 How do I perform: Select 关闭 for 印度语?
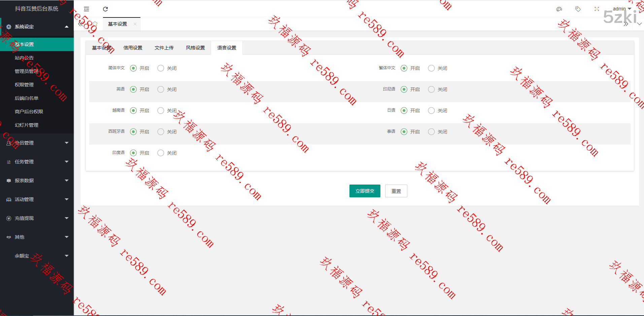click(161, 153)
